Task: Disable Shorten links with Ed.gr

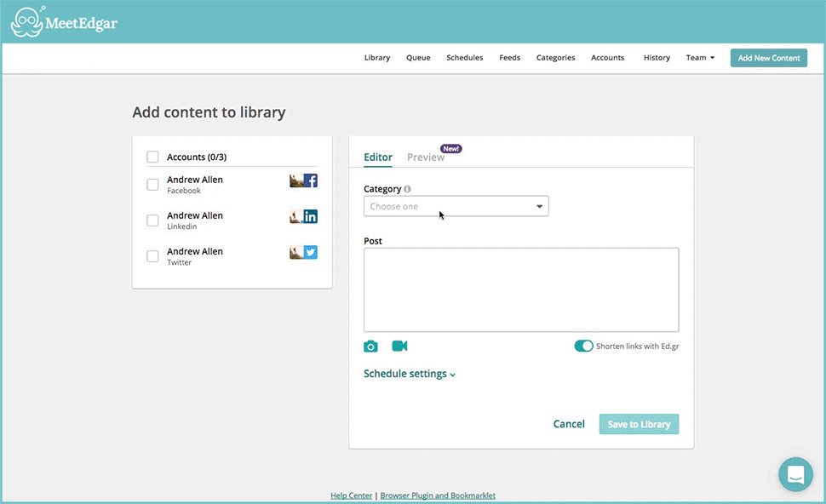Action: pos(583,346)
